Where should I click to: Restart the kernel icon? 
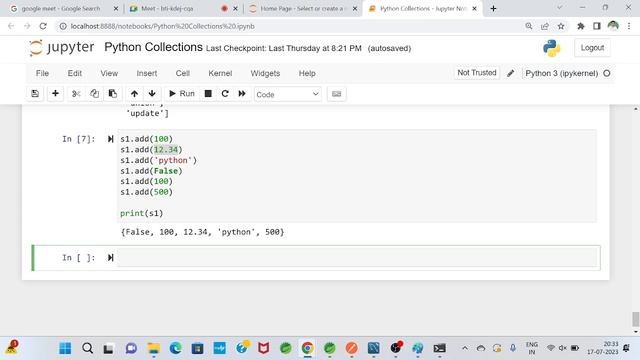[x=225, y=94]
